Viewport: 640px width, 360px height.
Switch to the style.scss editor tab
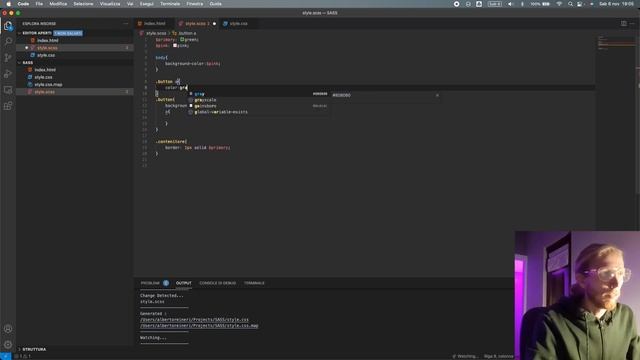(x=197, y=24)
